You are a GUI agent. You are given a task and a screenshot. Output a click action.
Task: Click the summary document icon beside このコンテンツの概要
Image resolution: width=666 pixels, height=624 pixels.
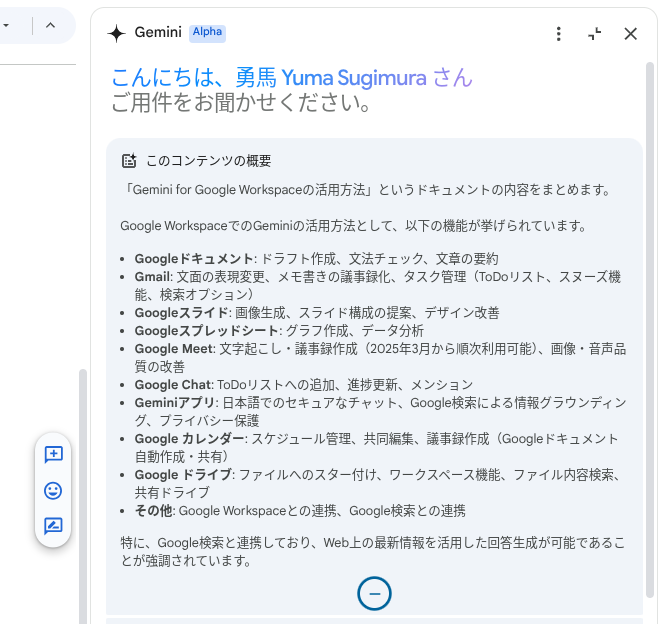129,161
